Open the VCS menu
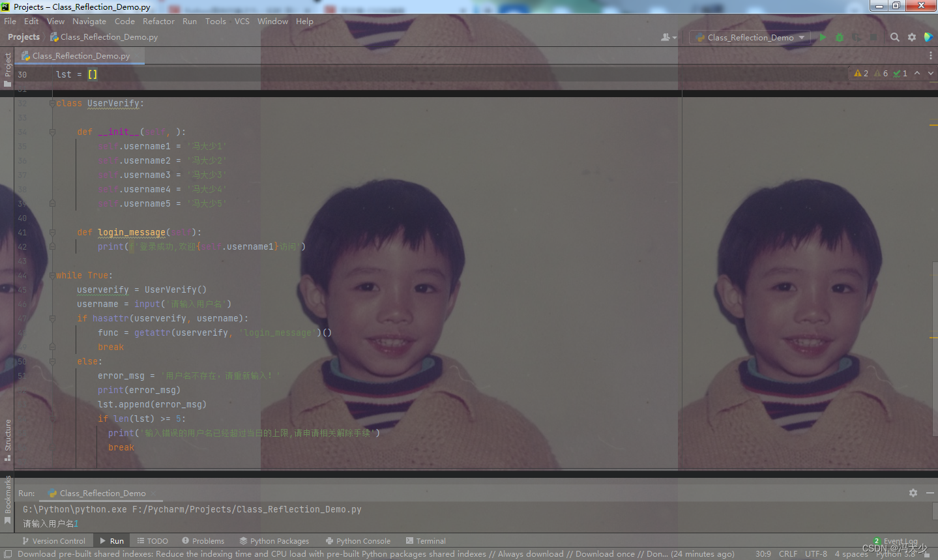Screen dimensions: 938x560 click(x=242, y=21)
